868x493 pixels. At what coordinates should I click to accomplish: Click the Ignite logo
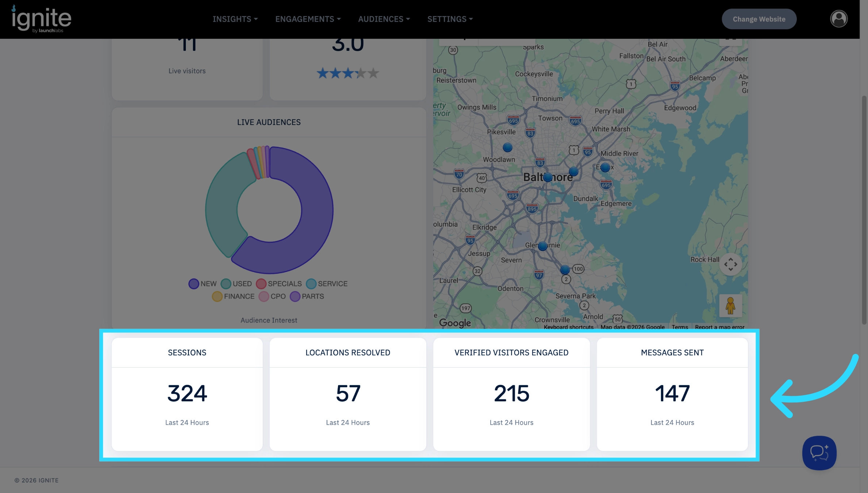click(x=41, y=19)
